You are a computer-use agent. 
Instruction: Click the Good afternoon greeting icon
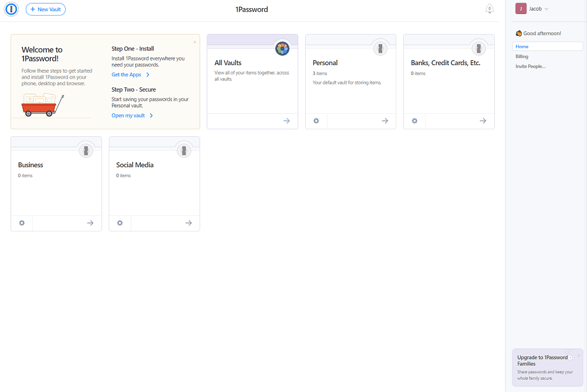click(x=518, y=33)
